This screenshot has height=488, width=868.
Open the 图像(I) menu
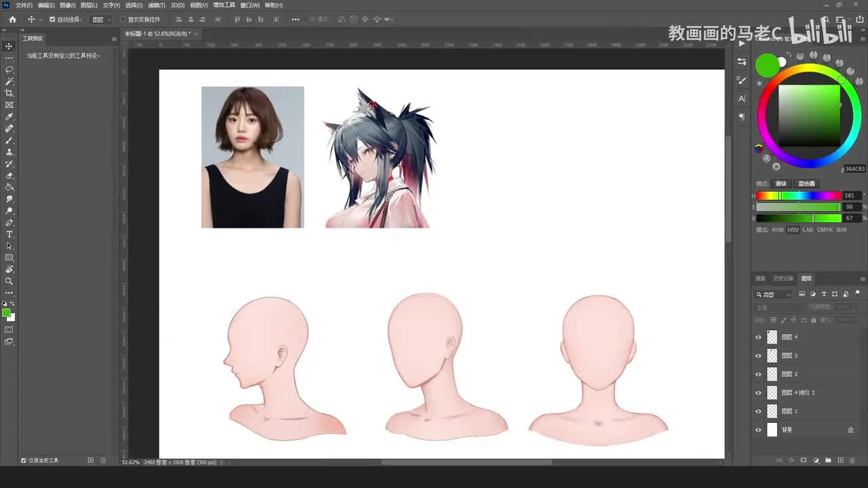tap(67, 5)
